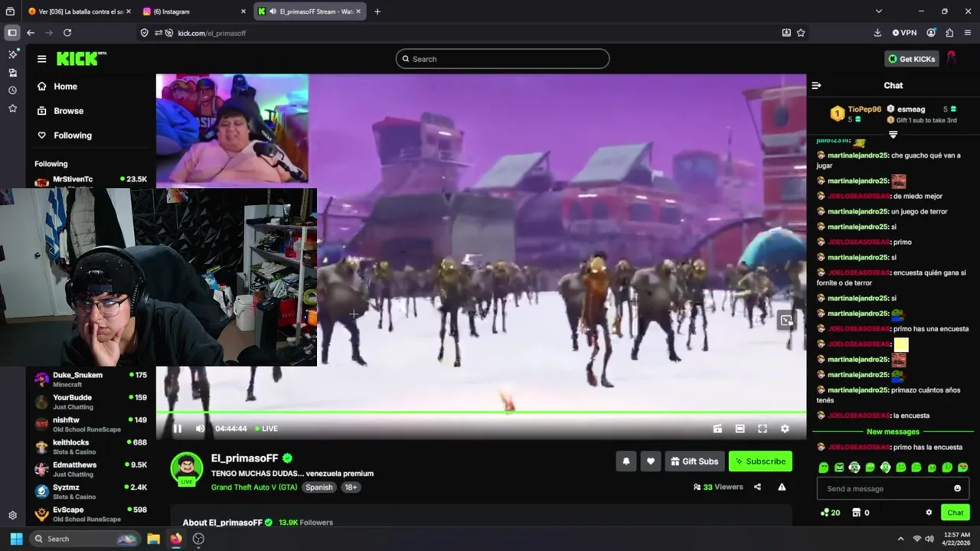
Task: Open the chat shop icon showing 0
Action: tap(861, 513)
